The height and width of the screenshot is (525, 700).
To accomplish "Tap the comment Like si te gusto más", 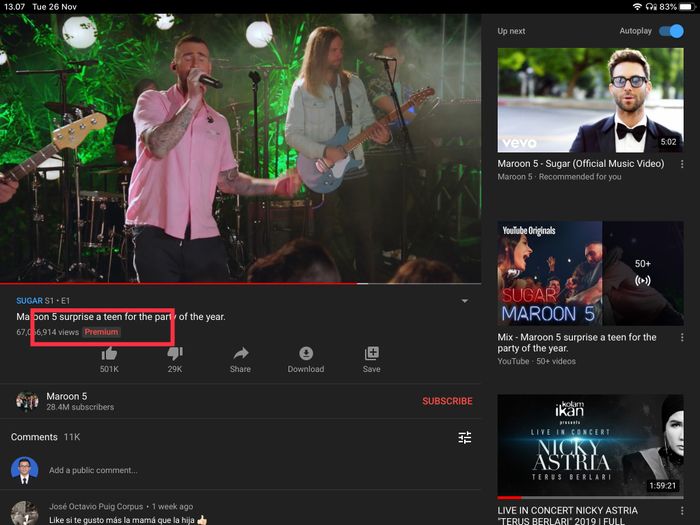I will [x=128, y=520].
